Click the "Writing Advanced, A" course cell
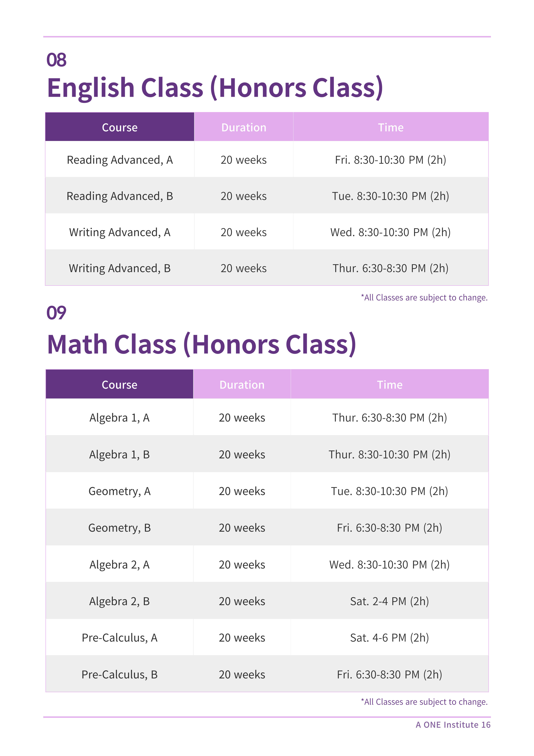This screenshot has width=534, height=756. pos(120,233)
